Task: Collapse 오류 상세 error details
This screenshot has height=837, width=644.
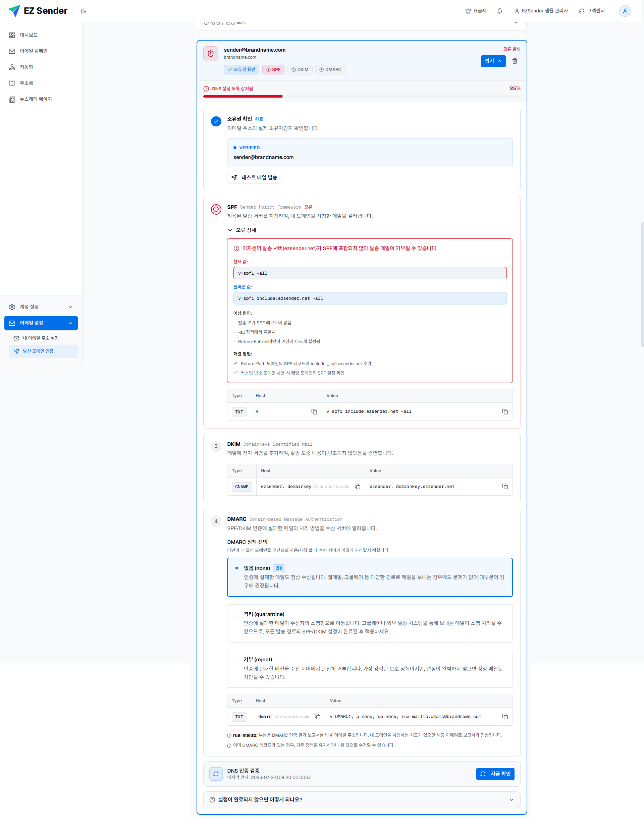Action: [242, 230]
